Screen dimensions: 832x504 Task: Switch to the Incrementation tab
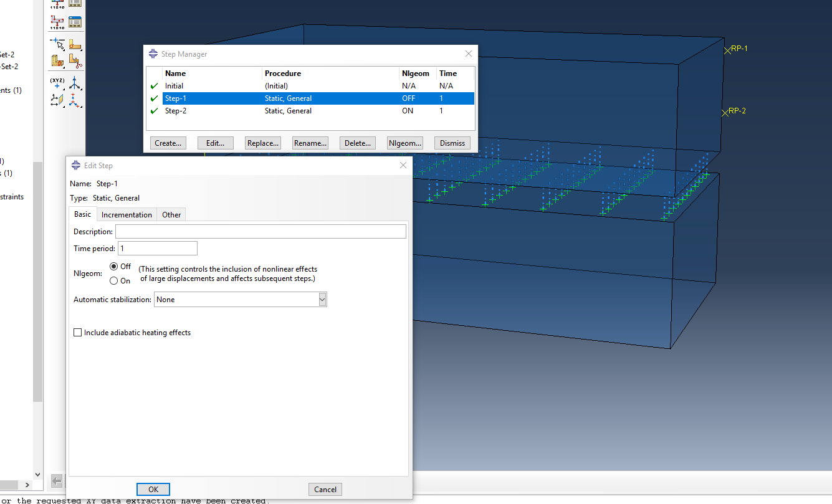127,215
